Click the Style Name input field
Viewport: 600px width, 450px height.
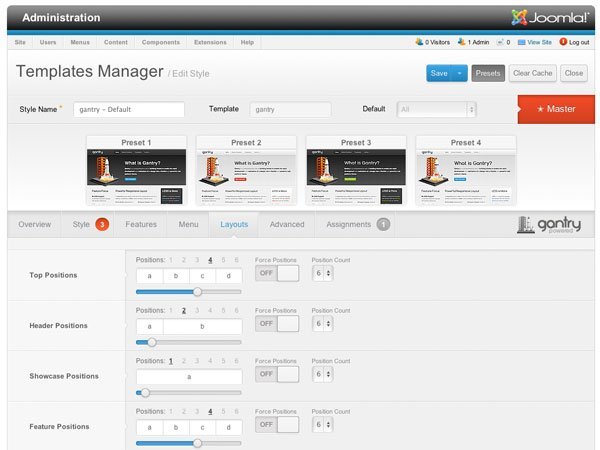tap(129, 109)
